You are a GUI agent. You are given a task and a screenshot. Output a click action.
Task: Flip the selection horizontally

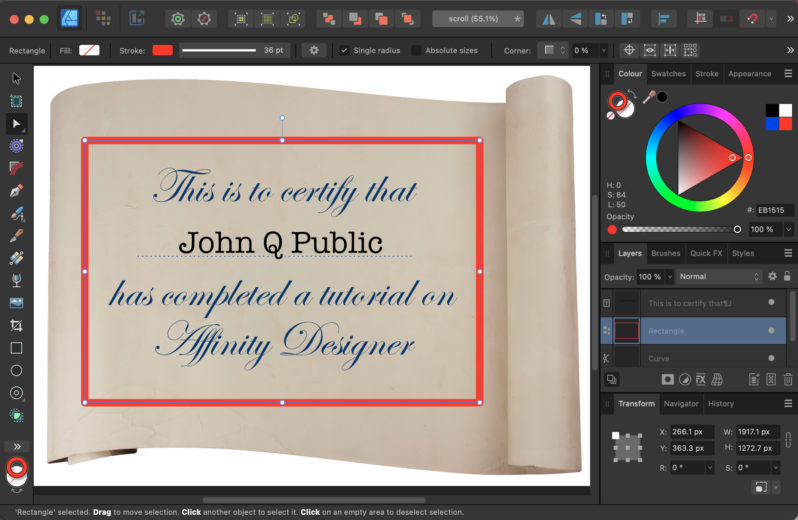click(549, 19)
